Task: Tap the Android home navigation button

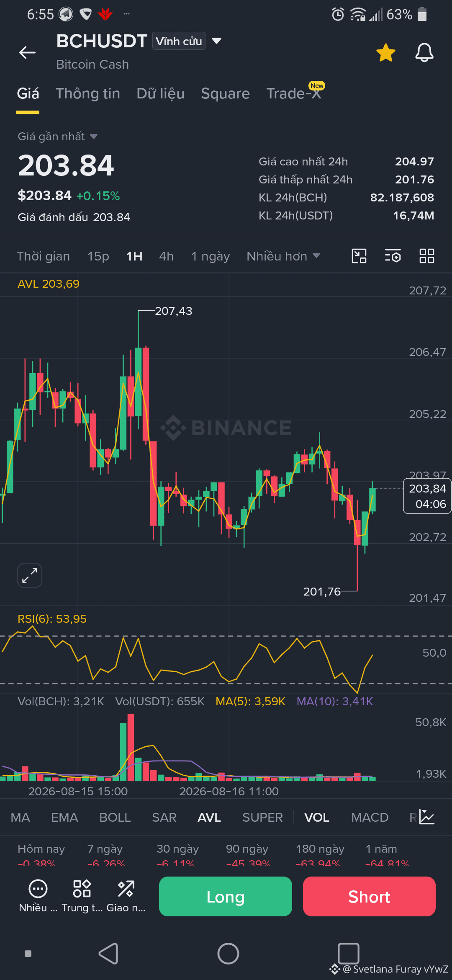Action: (228, 954)
